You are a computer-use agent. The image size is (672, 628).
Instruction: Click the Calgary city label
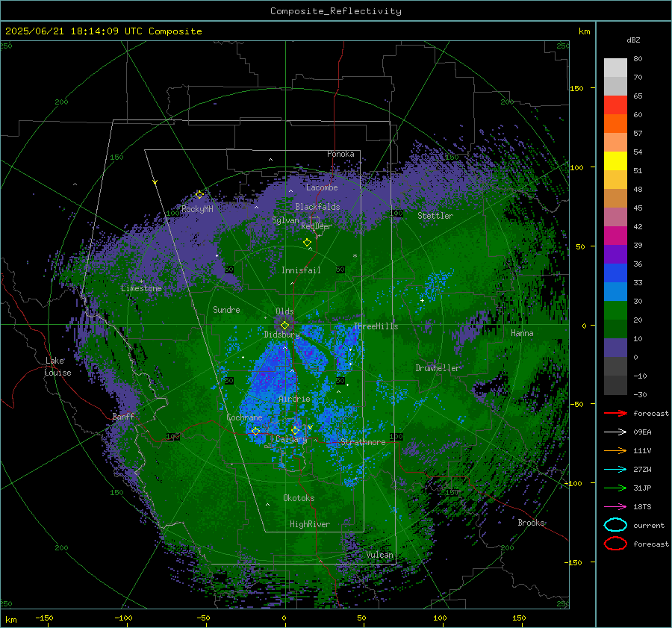point(291,439)
